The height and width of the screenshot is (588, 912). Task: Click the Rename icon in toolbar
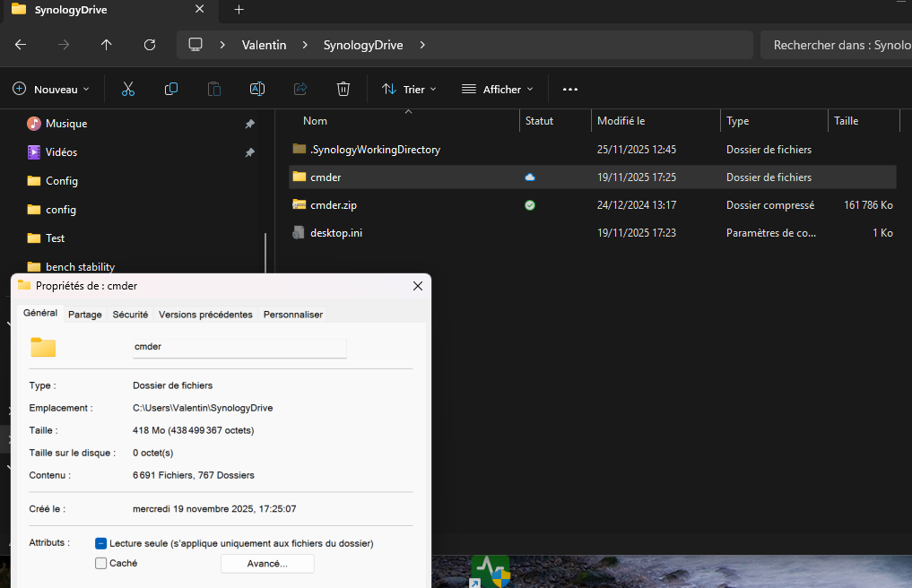[257, 89]
